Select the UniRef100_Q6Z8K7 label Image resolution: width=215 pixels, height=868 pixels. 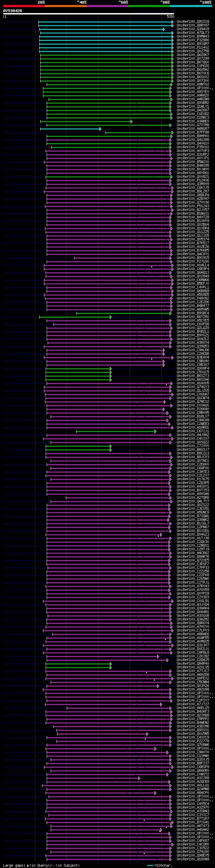[193, 55]
